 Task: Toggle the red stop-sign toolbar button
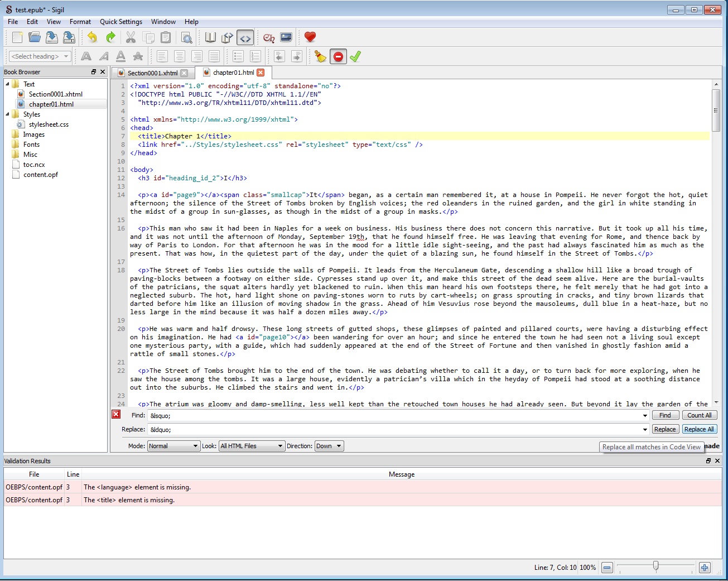click(338, 56)
